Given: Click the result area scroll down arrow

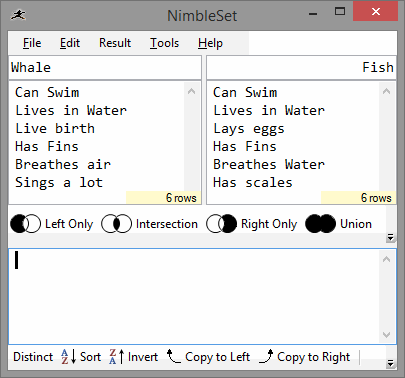Looking at the screenshot, I should coord(387,335).
